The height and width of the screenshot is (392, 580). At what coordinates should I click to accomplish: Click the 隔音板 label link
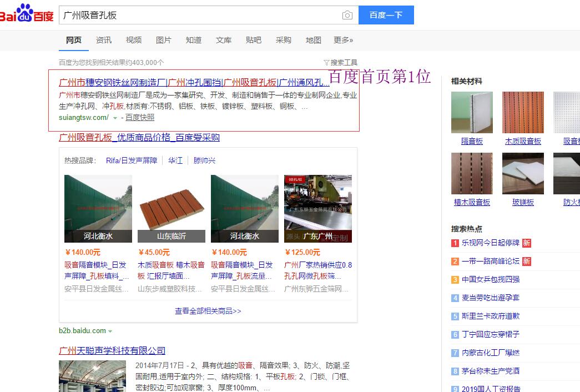[472, 142]
